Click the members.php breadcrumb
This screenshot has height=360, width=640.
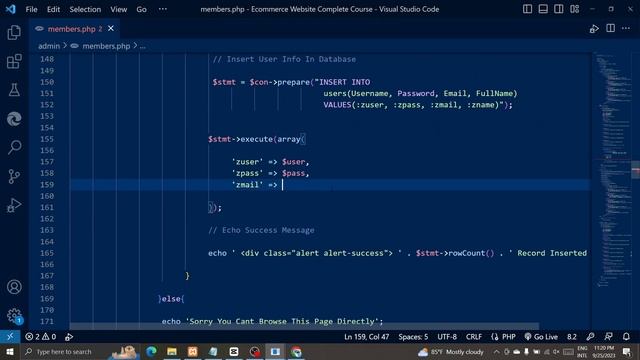pos(106,46)
